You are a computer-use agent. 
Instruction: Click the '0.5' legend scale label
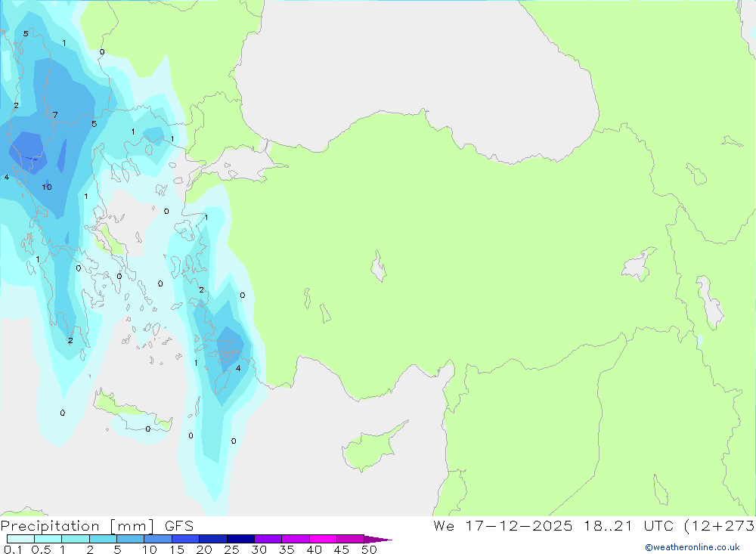[x=41, y=549]
